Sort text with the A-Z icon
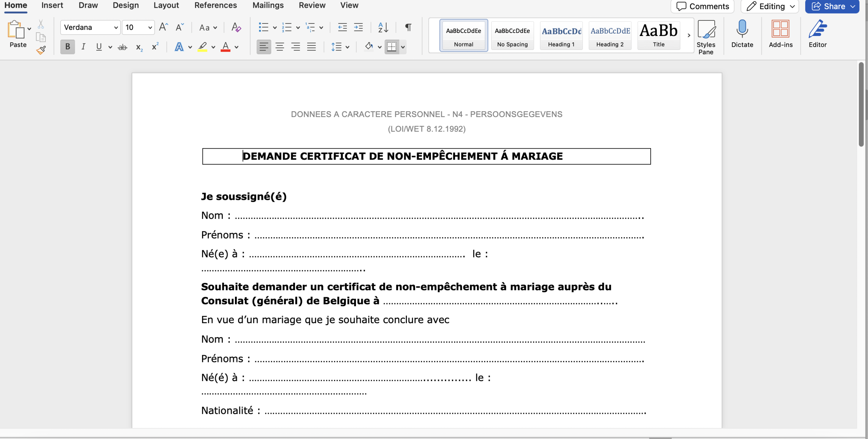 click(x=383, y=27)
